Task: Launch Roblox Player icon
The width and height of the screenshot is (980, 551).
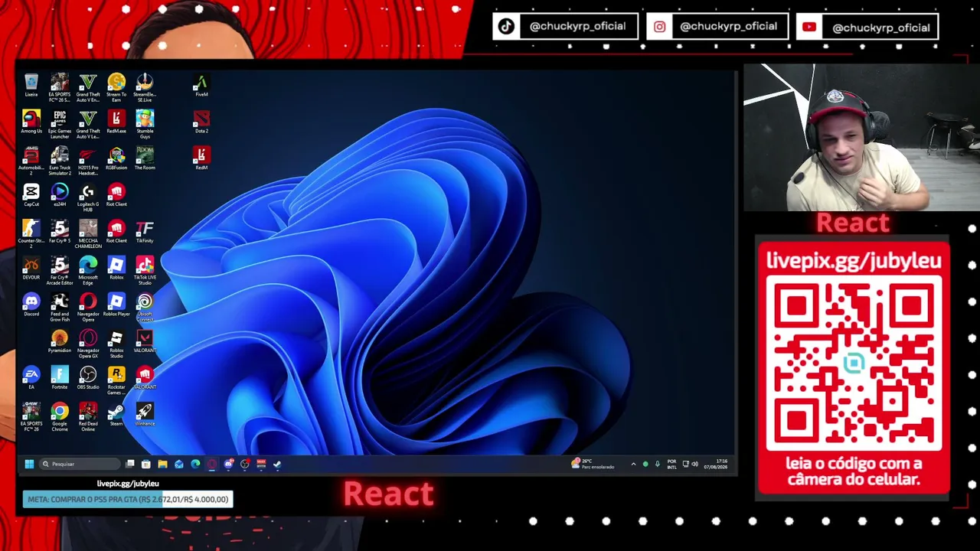Action: 116,306
